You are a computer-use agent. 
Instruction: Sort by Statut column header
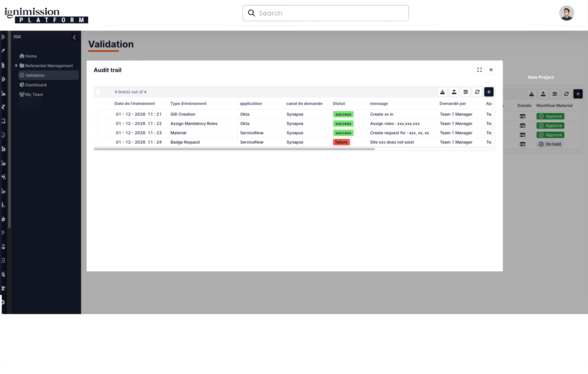pos(339,103)
